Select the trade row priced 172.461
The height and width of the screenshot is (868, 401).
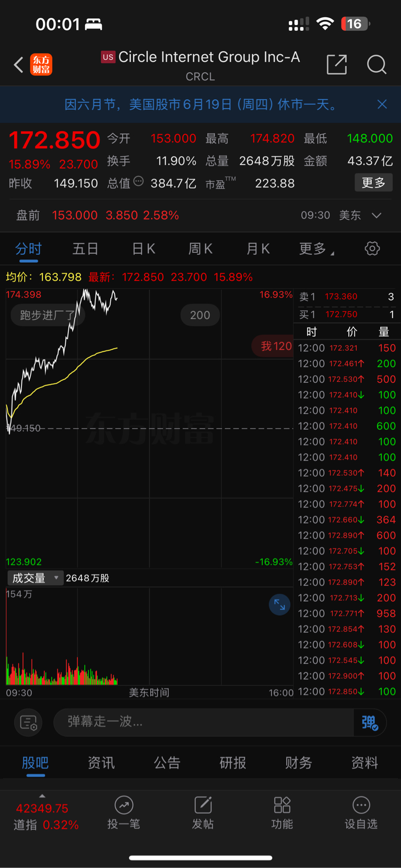click(x=347, y=363)
